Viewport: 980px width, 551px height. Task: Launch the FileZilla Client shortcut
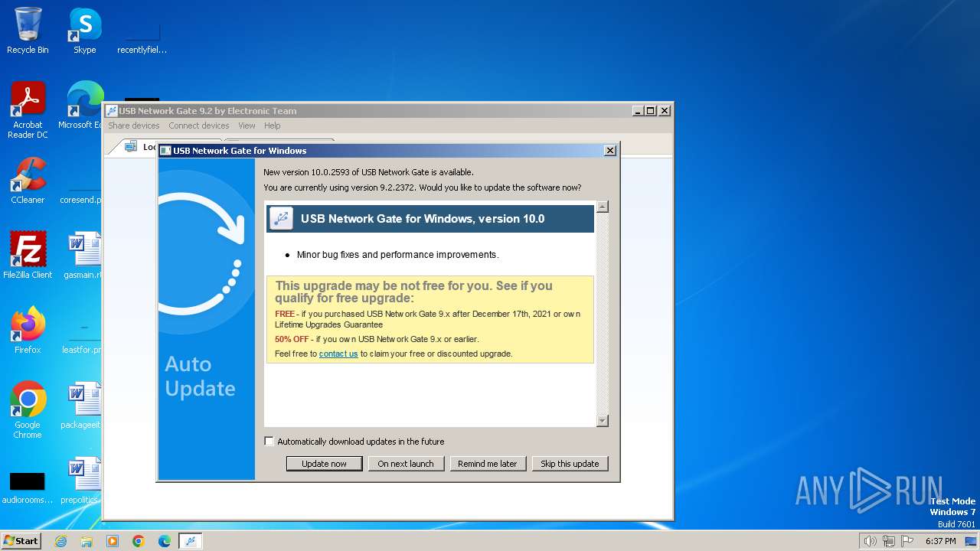pos(28,256)
